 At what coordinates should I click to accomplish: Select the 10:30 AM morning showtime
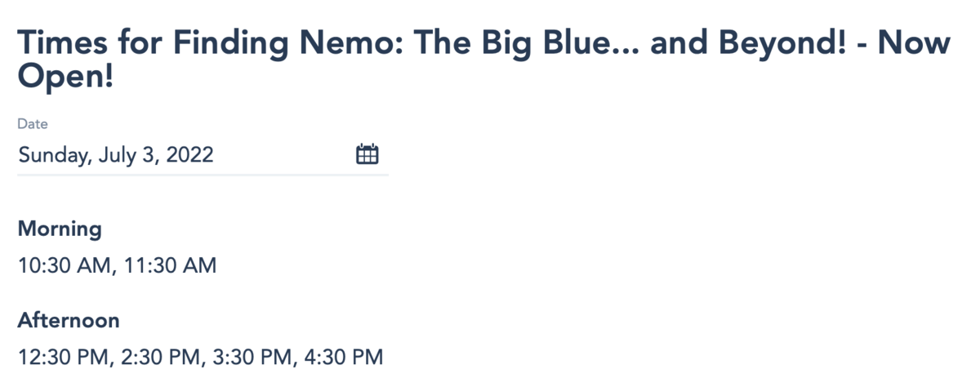[67, 265]
